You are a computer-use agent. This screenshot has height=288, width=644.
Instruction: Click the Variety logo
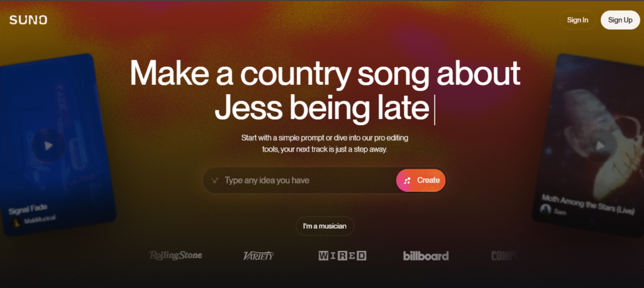(x=258, y=255)
